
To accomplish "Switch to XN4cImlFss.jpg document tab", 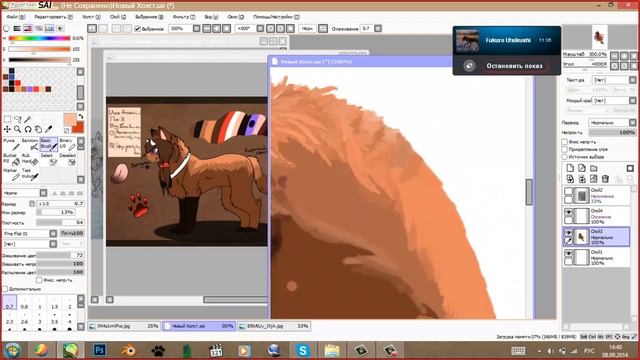I will click(x=124, y=326).
